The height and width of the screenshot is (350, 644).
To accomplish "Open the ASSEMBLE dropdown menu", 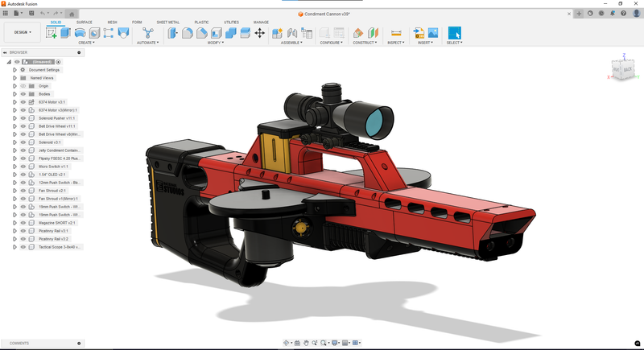I will click(x=291, y=43).
